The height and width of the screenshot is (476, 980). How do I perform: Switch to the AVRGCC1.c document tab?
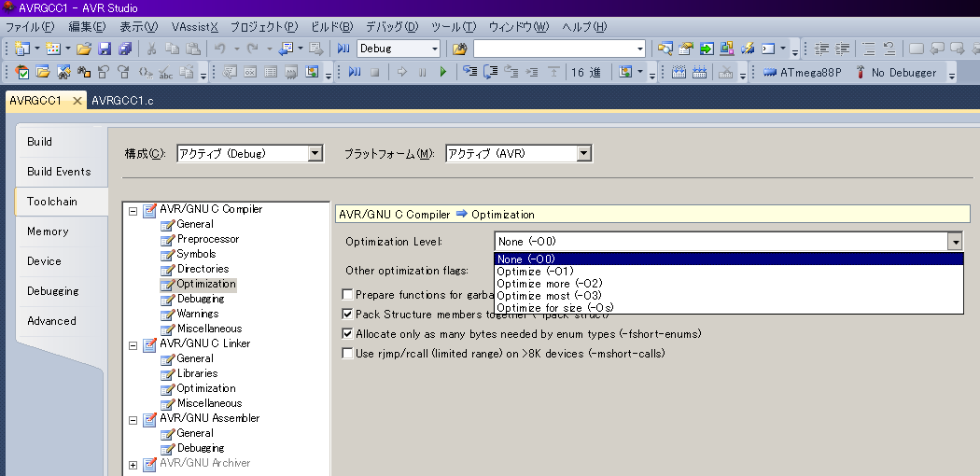tap(122, 101)
